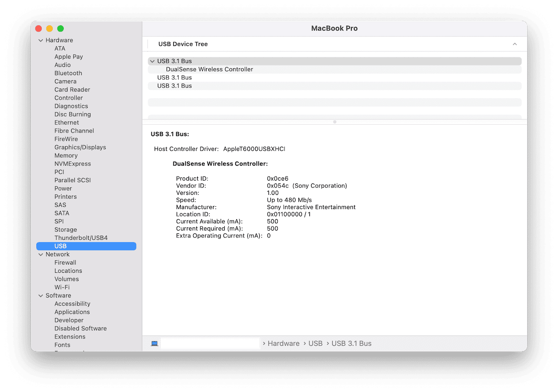Select Diagnostics in the sidebar
The width and height of the screenshot is (558, 392).
[71, 106]
